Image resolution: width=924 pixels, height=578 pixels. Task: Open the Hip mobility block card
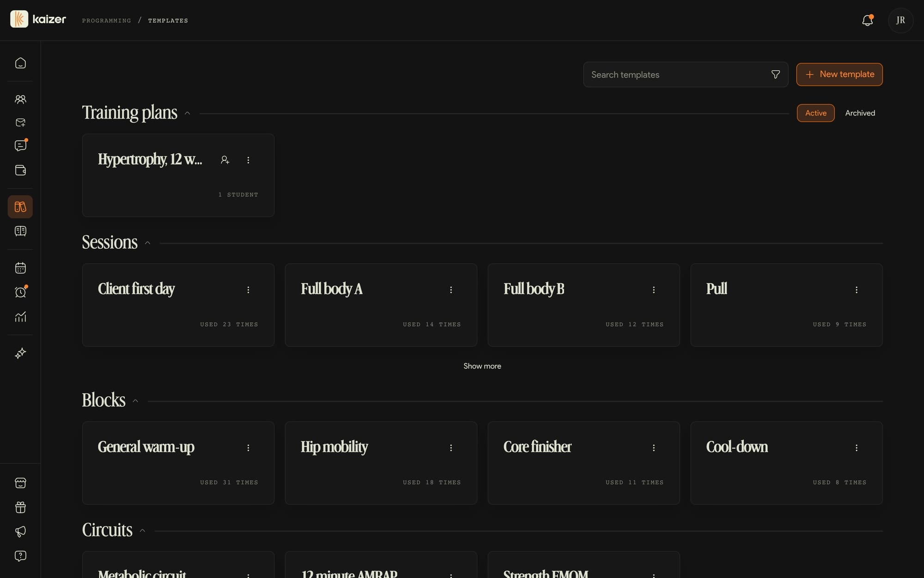(381, 463)
